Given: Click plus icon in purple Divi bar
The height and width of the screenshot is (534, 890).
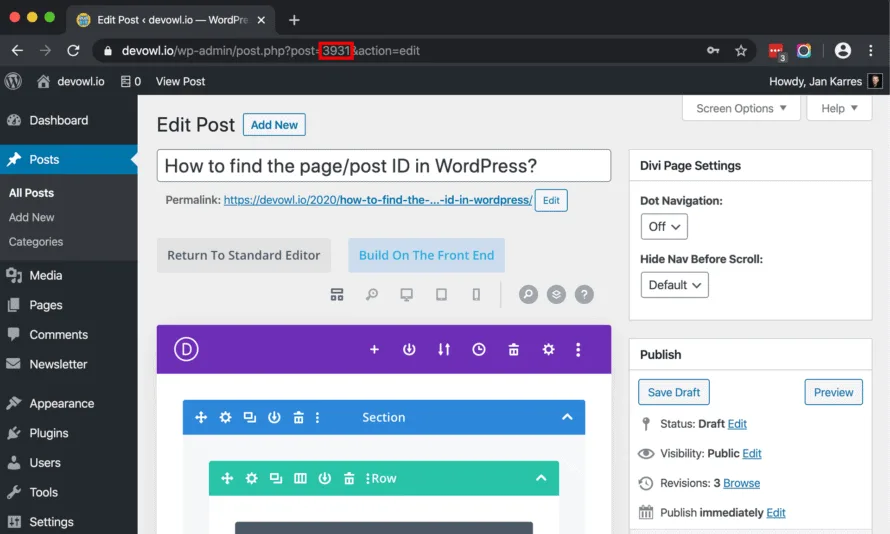Looking at the screenshot, I should (374, 349).
